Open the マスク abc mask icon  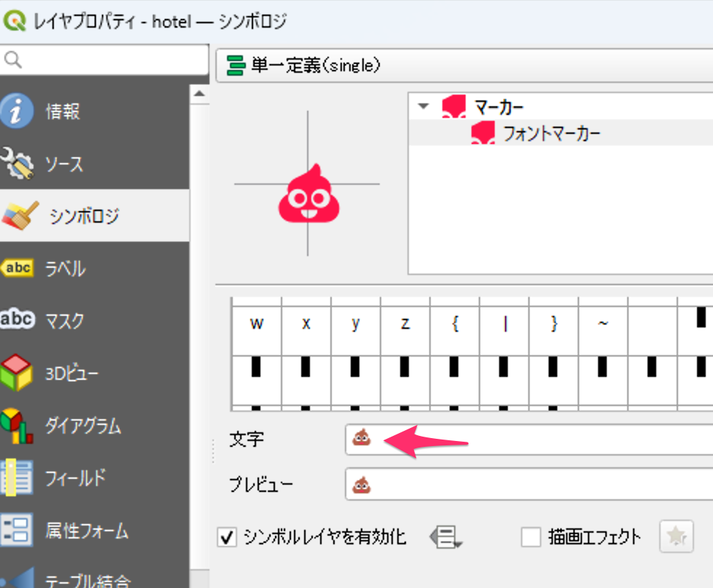click(x=17, y=318)
